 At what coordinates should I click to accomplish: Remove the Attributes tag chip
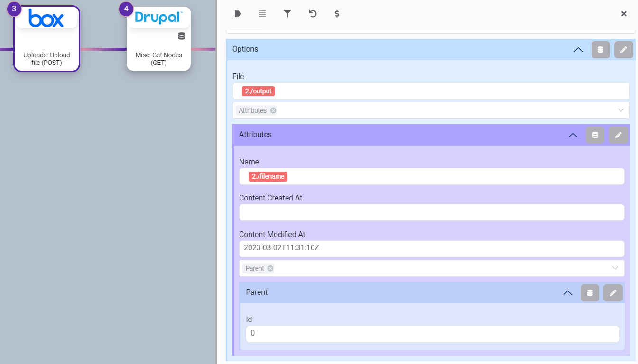tap(273, 110)
